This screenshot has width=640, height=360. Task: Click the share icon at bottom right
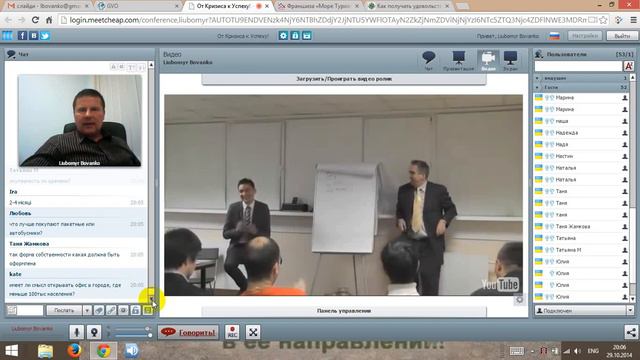631,332
